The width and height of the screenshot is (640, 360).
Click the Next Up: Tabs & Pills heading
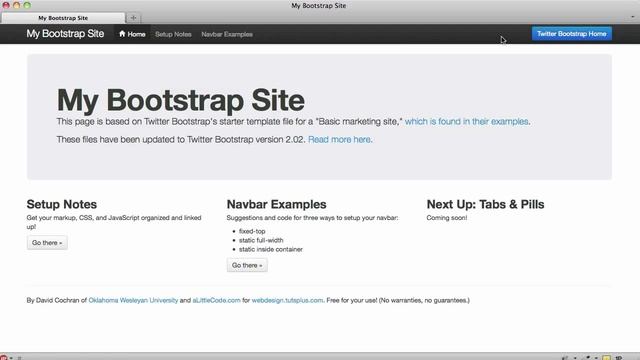pyautogui.click(x=485, y=204)
